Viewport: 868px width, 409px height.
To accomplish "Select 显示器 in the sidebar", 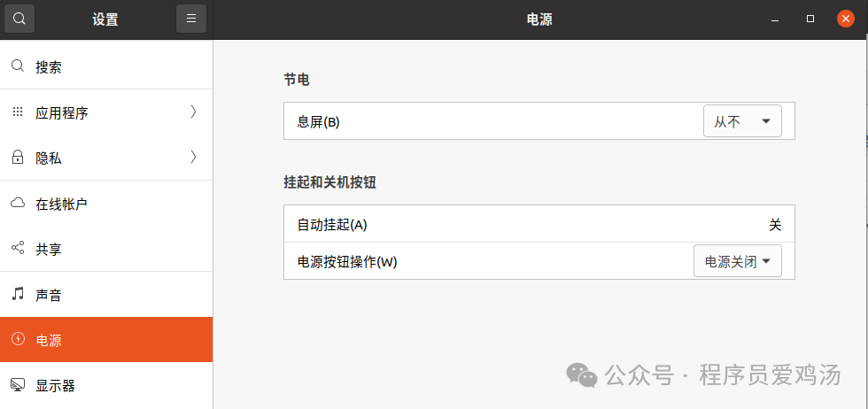I will (x=55, y=385).
